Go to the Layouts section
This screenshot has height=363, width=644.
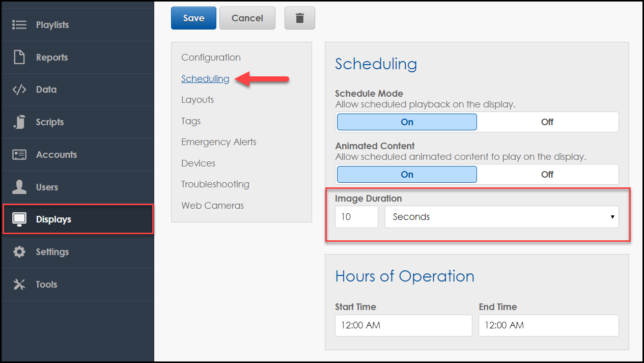click(x=198, y=100)
